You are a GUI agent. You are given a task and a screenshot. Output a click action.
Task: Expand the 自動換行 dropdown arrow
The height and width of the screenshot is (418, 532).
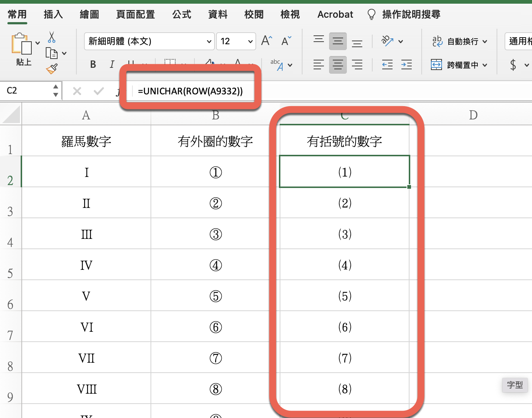(x=485, y=41)
